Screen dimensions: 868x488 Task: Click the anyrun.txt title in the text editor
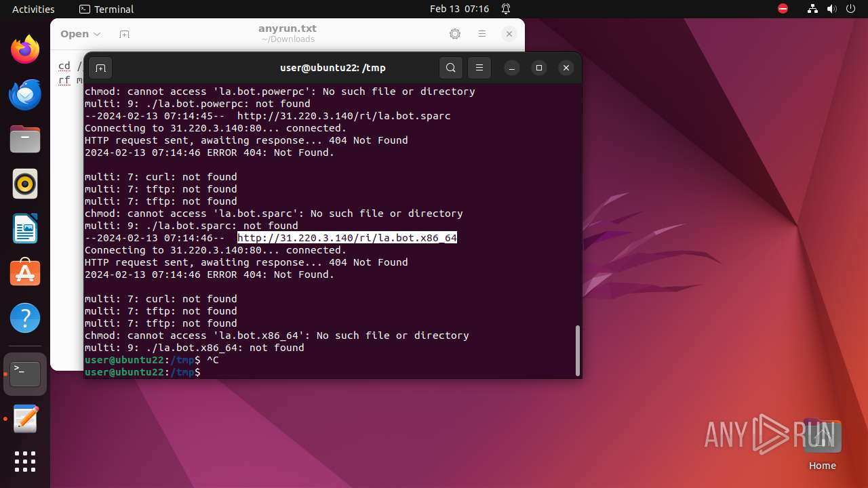[288, 28]
